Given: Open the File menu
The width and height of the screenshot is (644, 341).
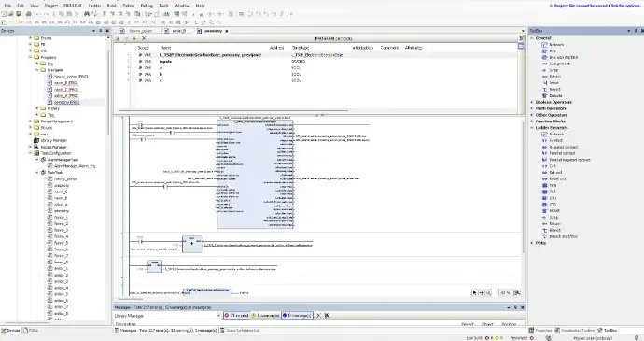Looking at the screenshot, I should click(x=7, y=6).
